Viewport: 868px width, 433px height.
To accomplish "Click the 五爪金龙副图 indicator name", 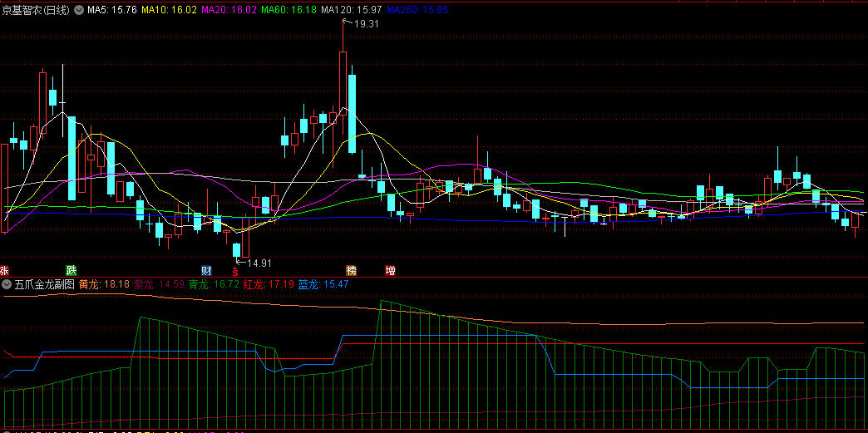I will (44, 284).
